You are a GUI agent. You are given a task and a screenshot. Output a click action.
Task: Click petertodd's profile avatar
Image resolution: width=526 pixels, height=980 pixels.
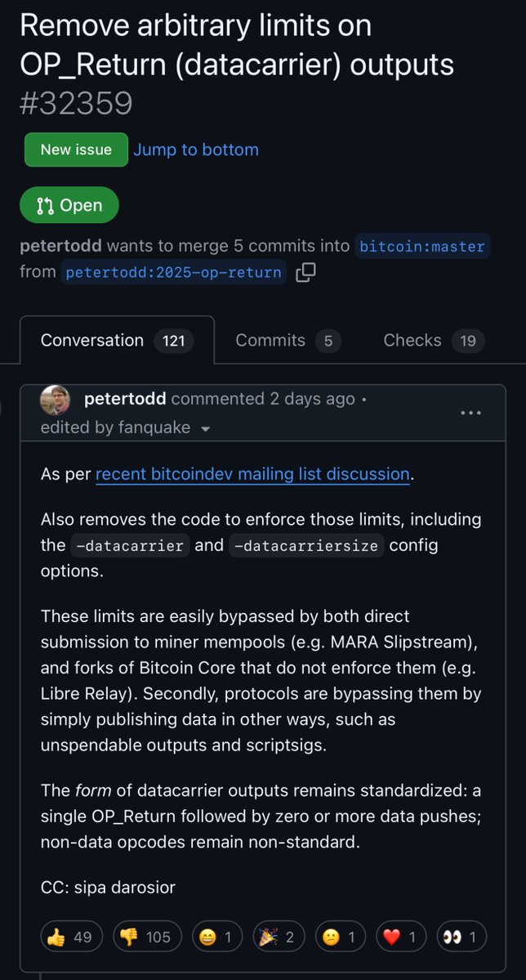(55, 399)
